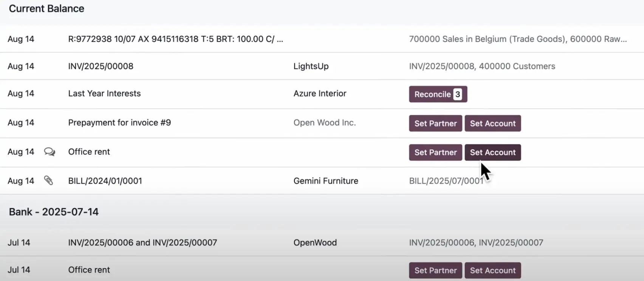Click the LightsUp partner name
This screenshot has width=644, height=281.
(311, 66)
